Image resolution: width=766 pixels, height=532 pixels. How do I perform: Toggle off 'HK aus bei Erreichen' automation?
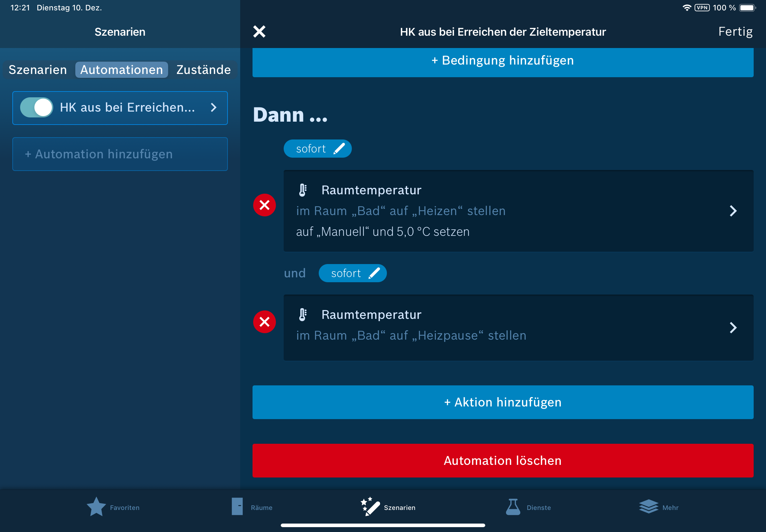click(x=37, y=107)
